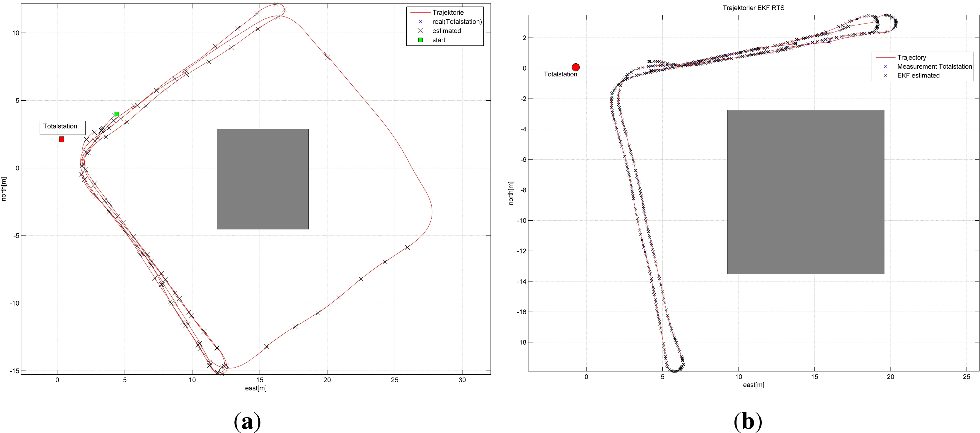980x433 pixels.
Task: Click the red line sample beside Trajektorie legend
Action: point(420,13)
